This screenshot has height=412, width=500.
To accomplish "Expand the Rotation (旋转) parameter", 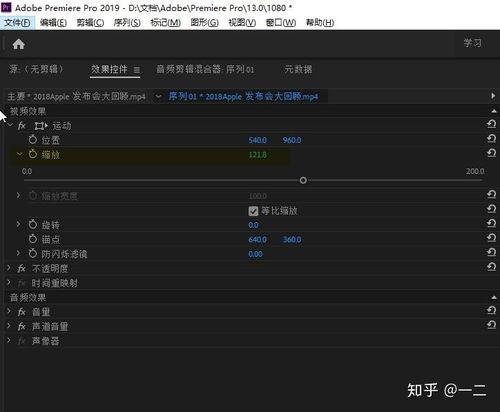I will [18, 224].
